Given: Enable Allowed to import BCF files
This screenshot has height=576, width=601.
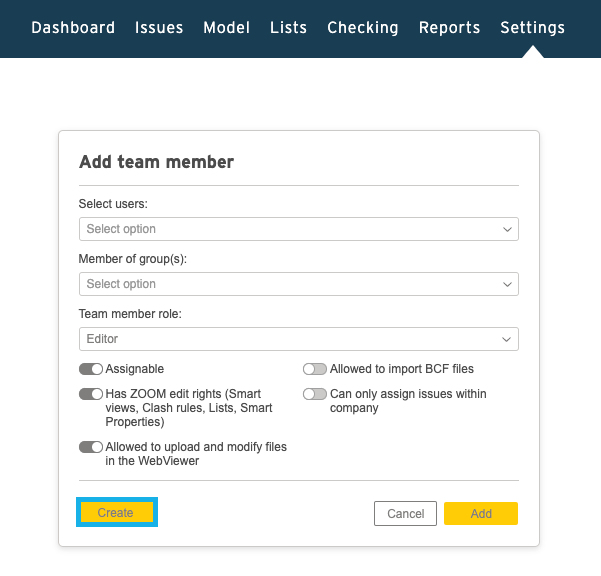Looking at the screenshot, I should (x=315, y=369).
